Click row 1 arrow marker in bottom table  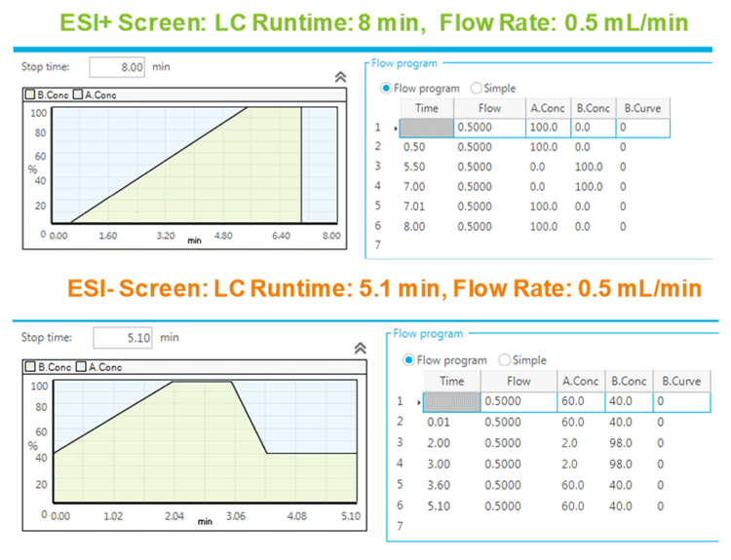pos(418,401)
